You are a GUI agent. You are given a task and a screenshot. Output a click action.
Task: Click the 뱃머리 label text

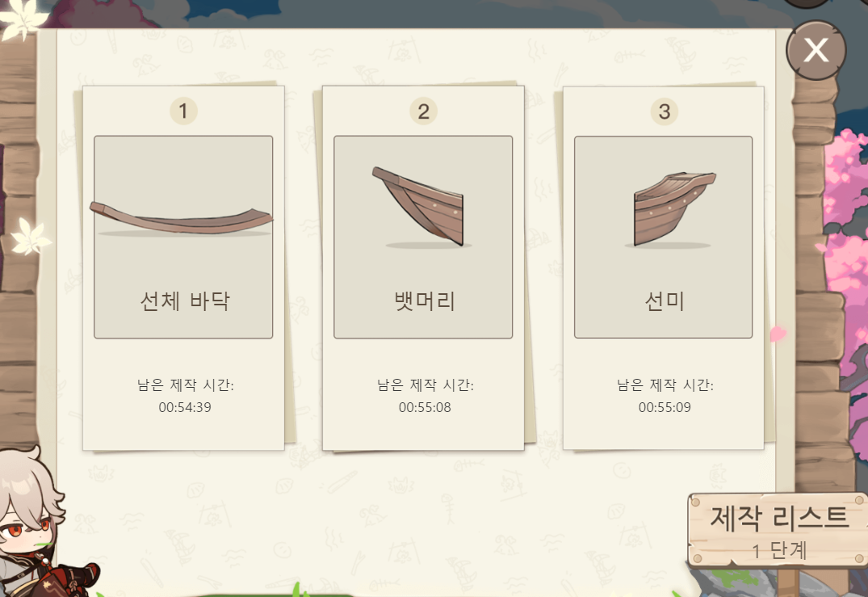click(x=425, y=301)
